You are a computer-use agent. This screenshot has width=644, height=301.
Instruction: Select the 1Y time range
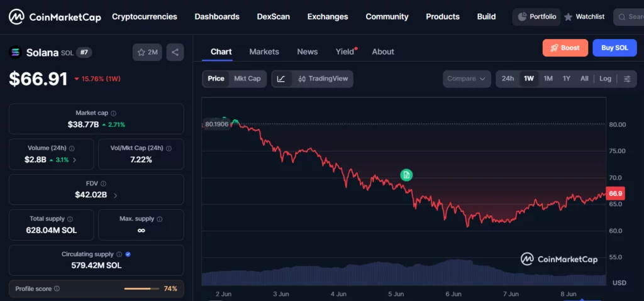567,79
